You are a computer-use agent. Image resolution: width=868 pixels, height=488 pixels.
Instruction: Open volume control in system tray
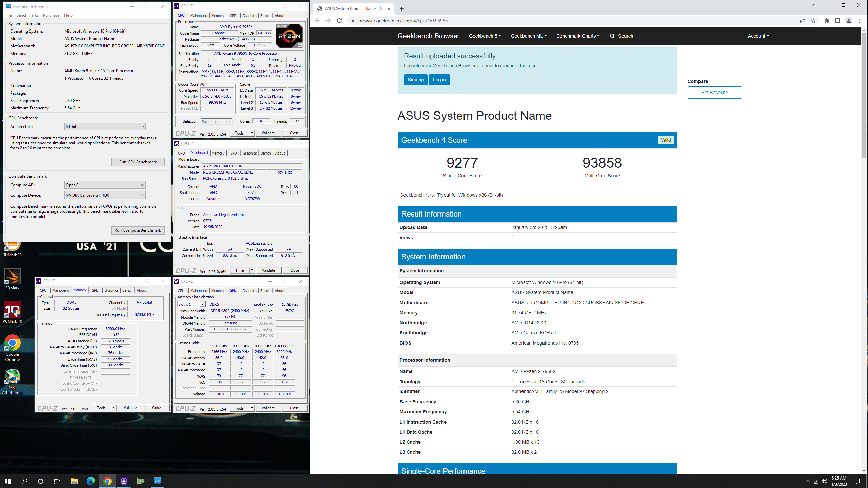coord(824,482)
